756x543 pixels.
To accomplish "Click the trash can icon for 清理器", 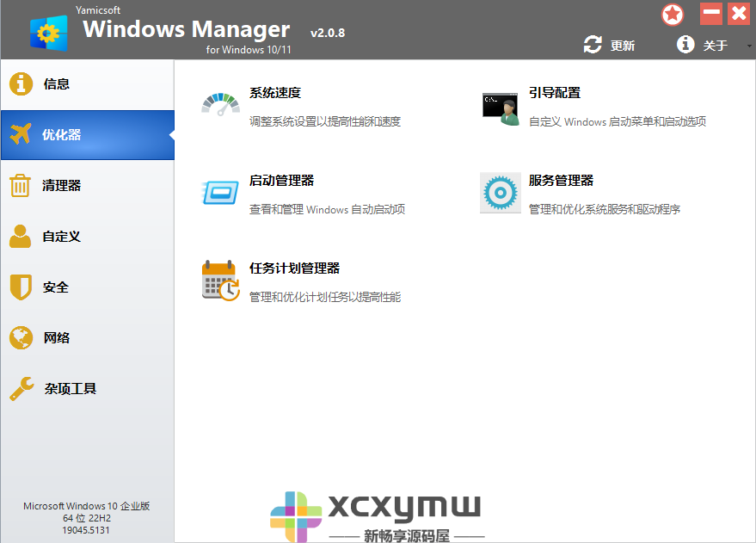I will click(21, 186).
